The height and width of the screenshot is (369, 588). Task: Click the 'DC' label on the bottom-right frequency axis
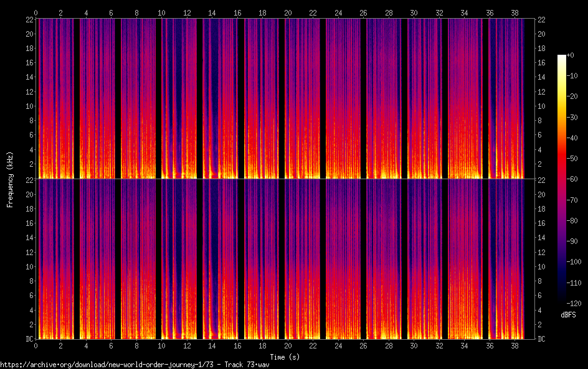click(542, 339)
